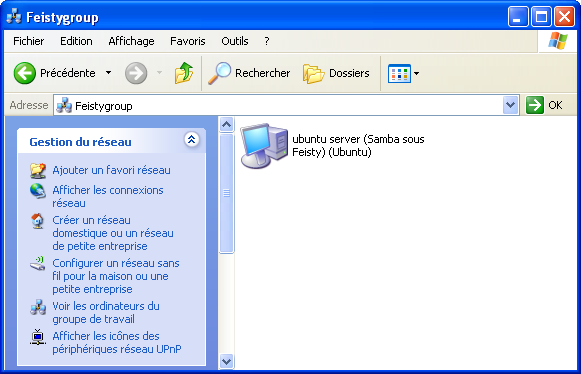The width and height of the screenshot is (581, 374).
Task: Click the Windows flag logo
Action: [x=558, y=41]
